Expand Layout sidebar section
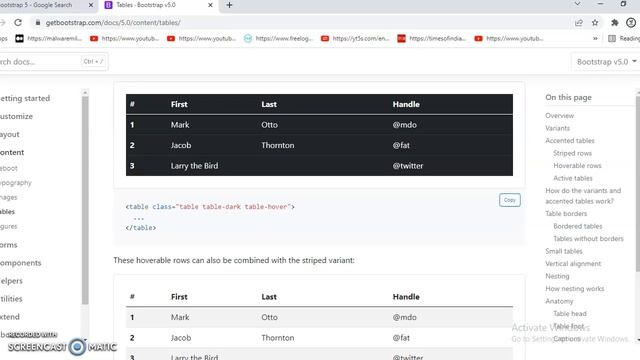This screenshot has height=360, width=640. coord(10,134)
